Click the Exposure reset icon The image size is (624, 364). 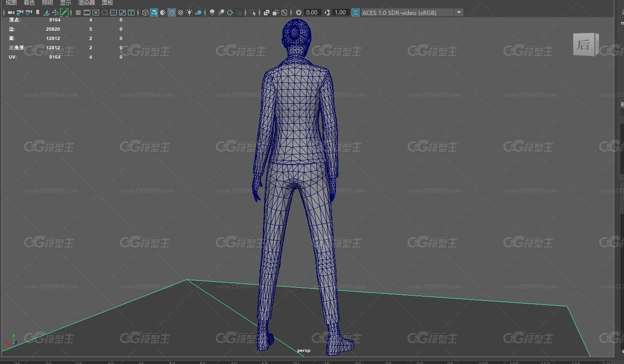(x=299, y=13)
